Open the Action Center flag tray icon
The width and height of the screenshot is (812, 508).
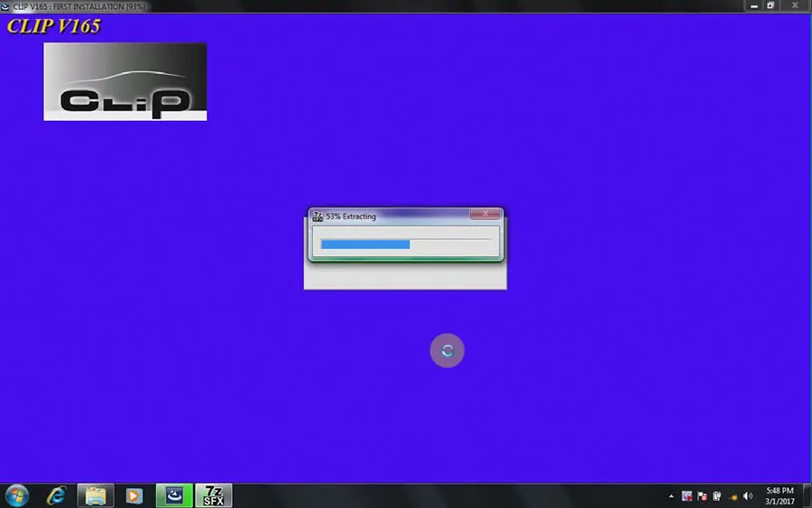click(x=702, y=496)
